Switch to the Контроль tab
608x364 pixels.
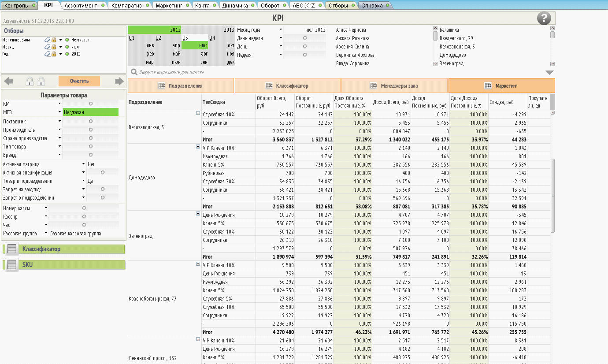20,5
